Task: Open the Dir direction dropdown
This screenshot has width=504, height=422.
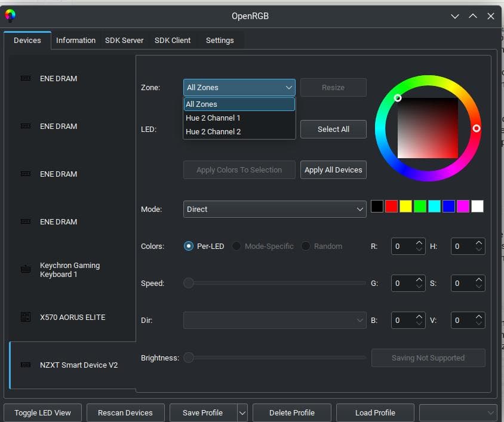Action: (275, 320)
